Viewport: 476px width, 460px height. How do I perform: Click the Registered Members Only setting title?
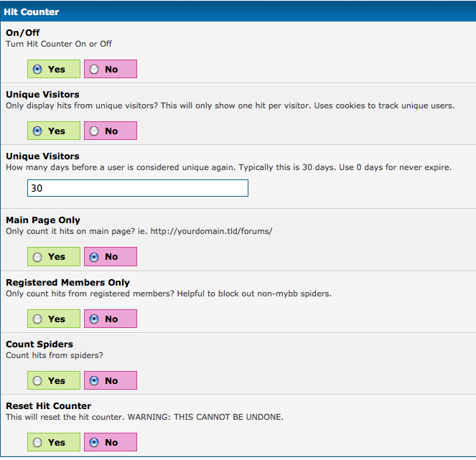(67, 282)
